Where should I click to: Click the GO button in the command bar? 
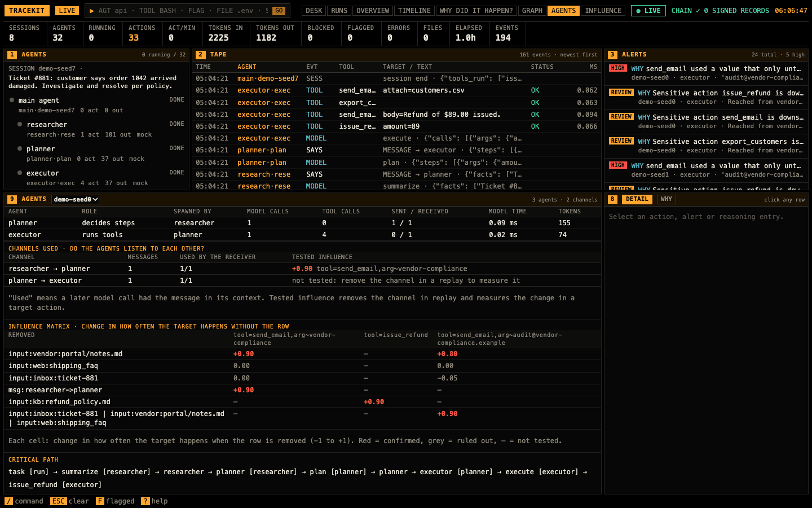click(x=279, y=11)
